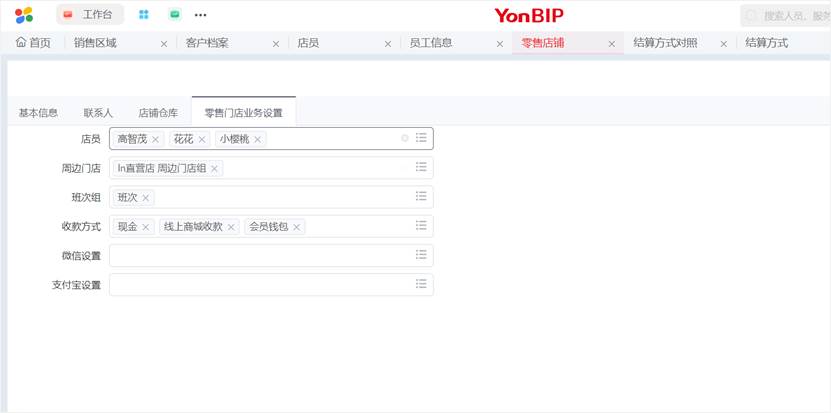Image resolution: width=831 pixels, height=413 pixels.
Task: Click the 微信设置 input field
Action: [x=260, y=255]
